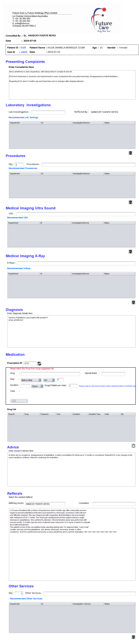Click the Consultant field in Refferals
The height and width of the screenshot is (644, 139).
[114, 504]
